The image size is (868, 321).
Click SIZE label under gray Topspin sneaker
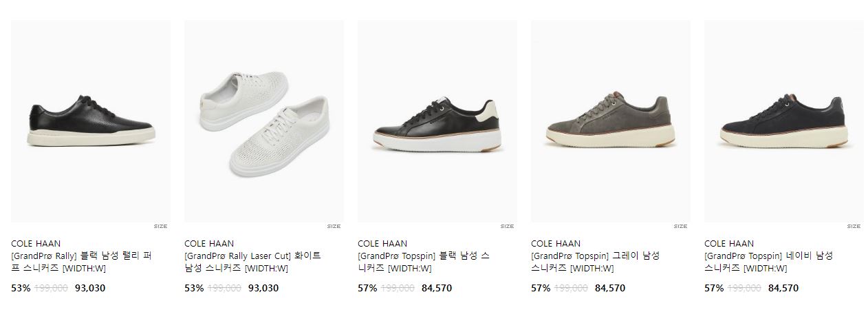[x=680, y=226]
